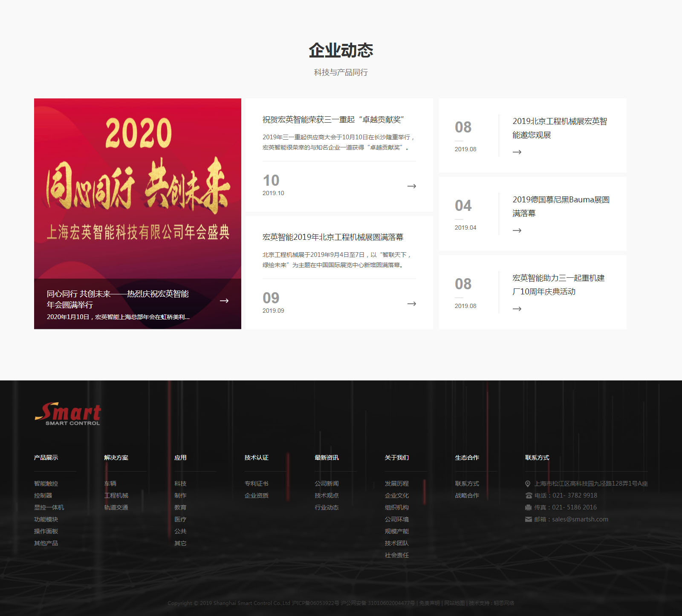682x616 pixels.
Task: Click the 技术认证 footer column heading
Action: 257,458
